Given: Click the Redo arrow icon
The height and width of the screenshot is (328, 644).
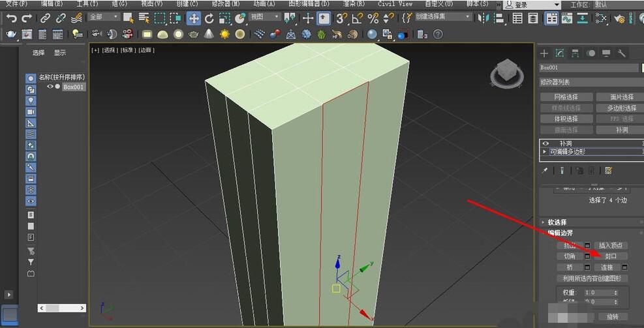Looking at the screenshot, I should click(27, 18).
